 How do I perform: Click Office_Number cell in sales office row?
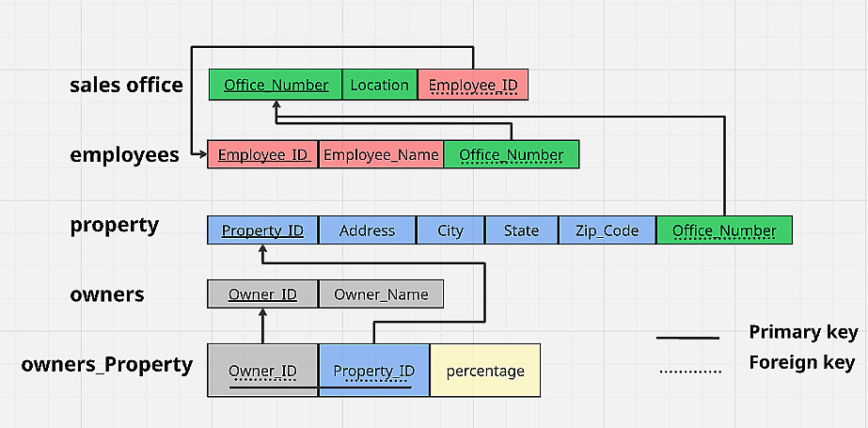[x=276, y=85]
